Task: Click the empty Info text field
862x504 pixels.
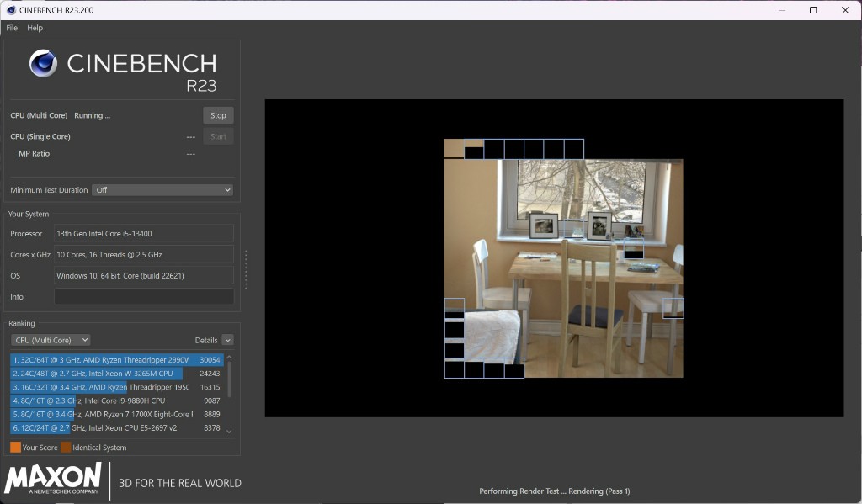Action: click(x=144, y=297)
